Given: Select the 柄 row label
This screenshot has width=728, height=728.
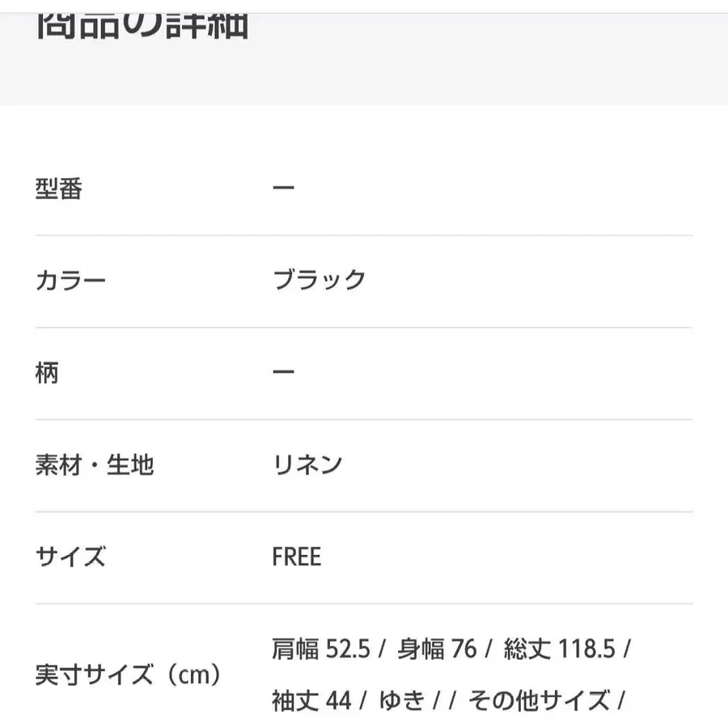Looking at the screenshot, I should [47, 373].
